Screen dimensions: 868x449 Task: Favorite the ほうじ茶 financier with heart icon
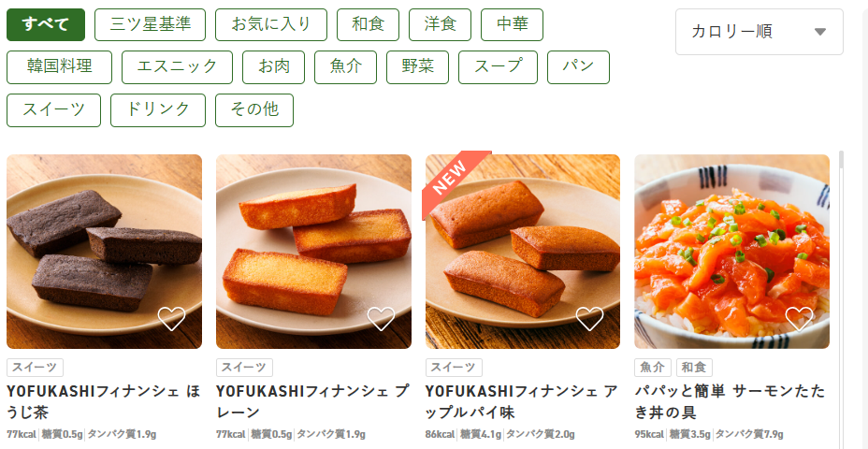click(x=171, y=318)
